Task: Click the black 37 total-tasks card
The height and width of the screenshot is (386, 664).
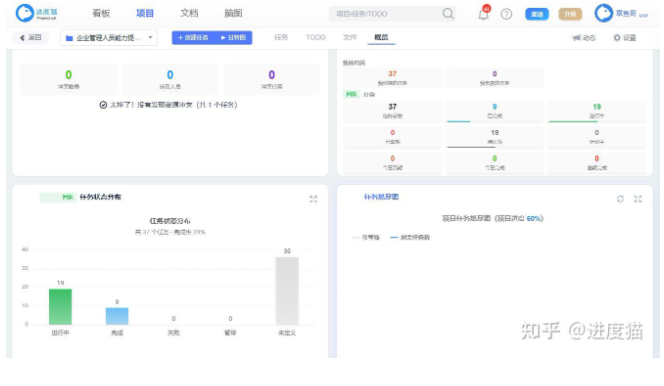Action: pyautogui.click(x=393, y=111)
